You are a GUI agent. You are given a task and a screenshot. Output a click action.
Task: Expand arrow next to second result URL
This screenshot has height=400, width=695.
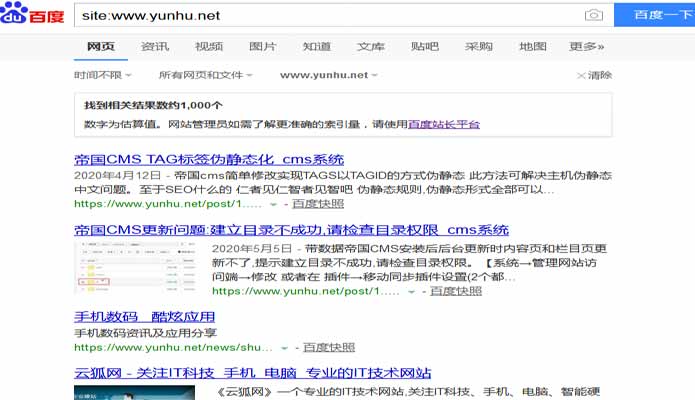411,292
